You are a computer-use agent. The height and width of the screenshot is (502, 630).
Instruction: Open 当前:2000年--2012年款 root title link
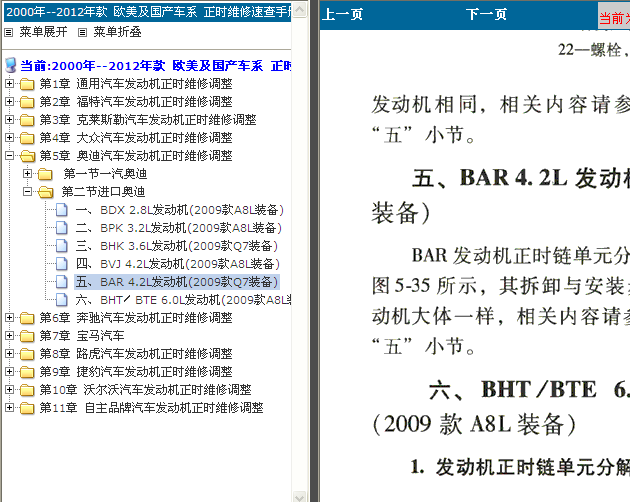point(155,66)
